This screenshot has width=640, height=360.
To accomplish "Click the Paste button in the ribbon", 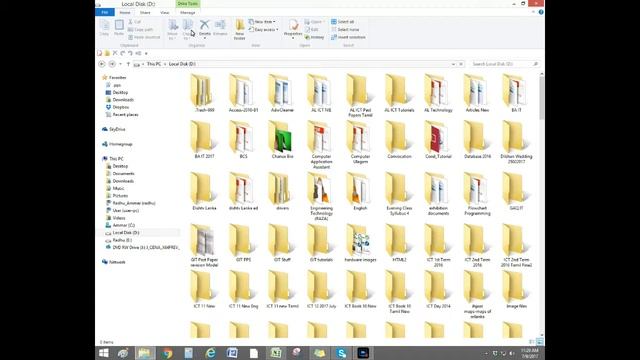I will click(x=119, y=28).
